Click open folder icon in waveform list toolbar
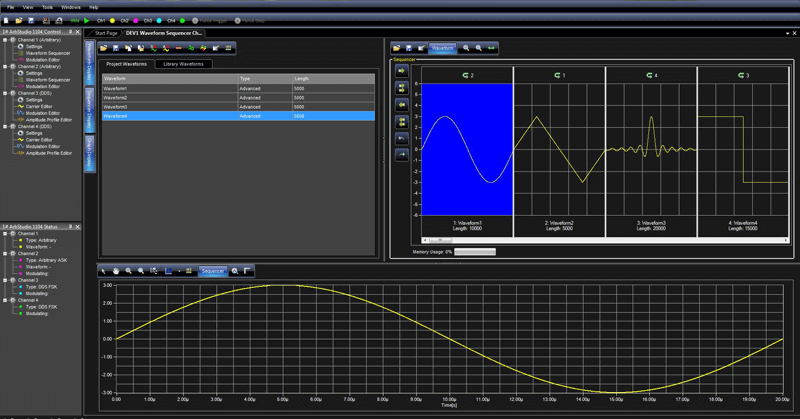The width and height of the screenshot is (800, 419). (103, 48)
